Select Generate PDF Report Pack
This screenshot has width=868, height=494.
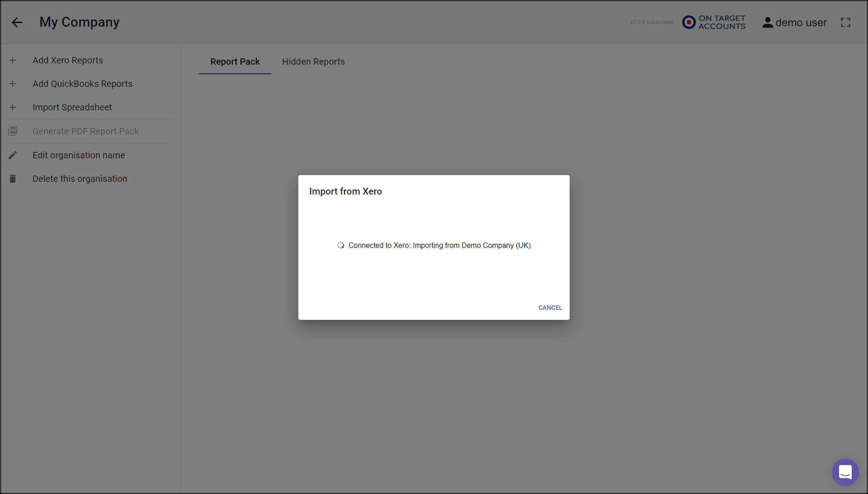[x=85, y=131]
